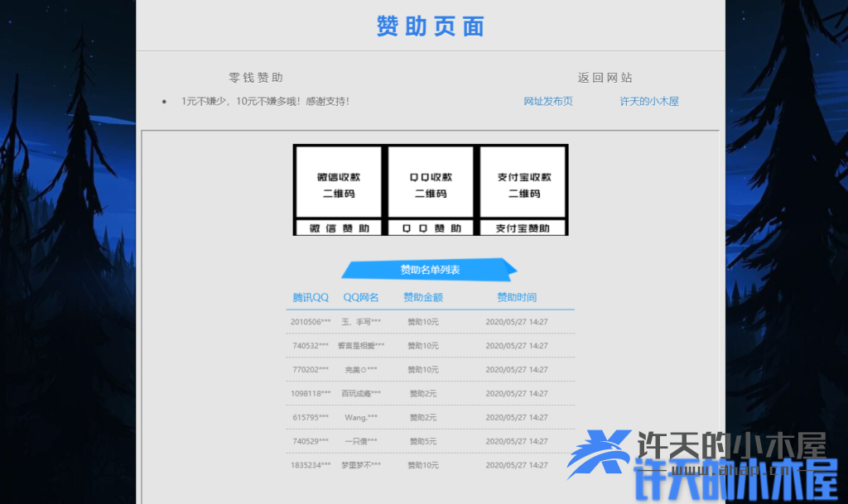Click QQ number 1098118***
The height and width of the screenshot is (504, 848).
tap(311, 394)
